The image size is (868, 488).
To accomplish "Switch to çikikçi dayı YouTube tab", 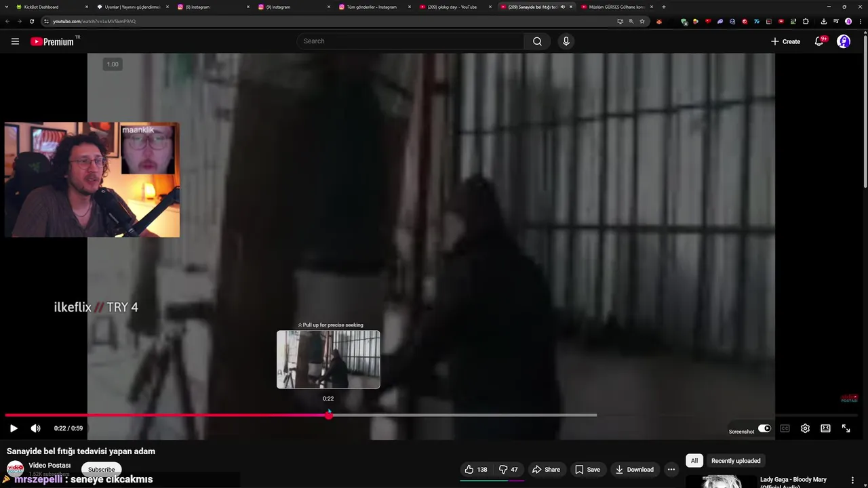I will pos(456,7).
